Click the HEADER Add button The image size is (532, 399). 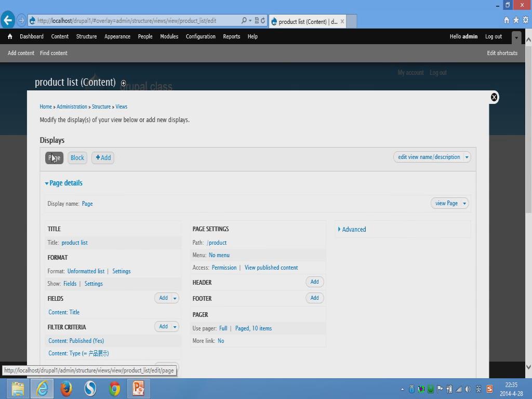pyautogui.click(x=314, y=282)
